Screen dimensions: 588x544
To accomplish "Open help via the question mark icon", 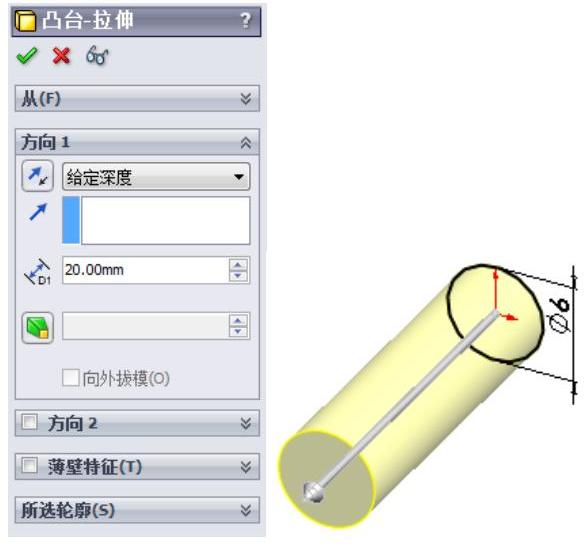I will coord(246,20).
